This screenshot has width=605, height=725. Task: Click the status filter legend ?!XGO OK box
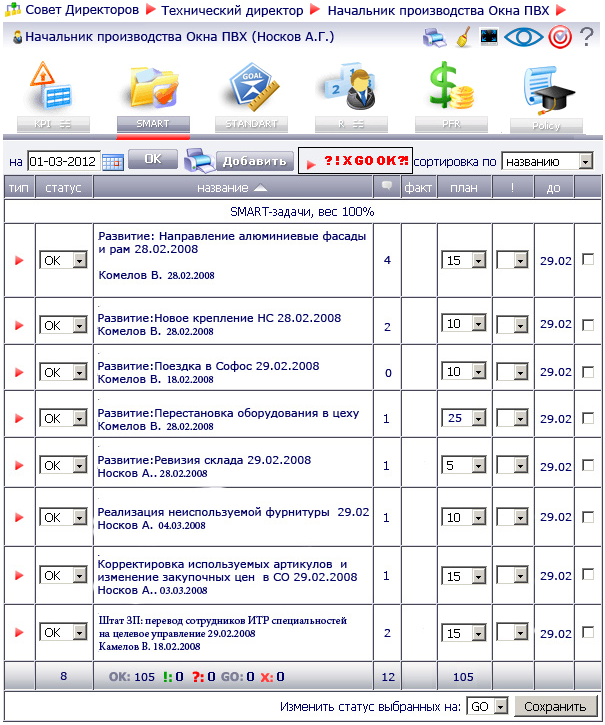coord(355,161)
